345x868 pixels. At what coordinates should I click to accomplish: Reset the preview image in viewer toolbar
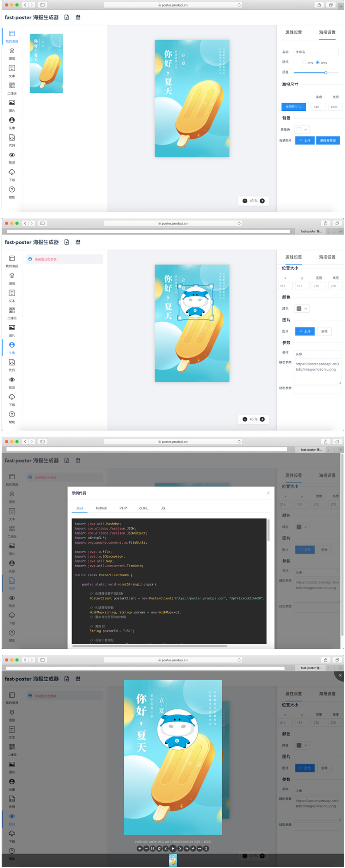[x=159, y=849]
